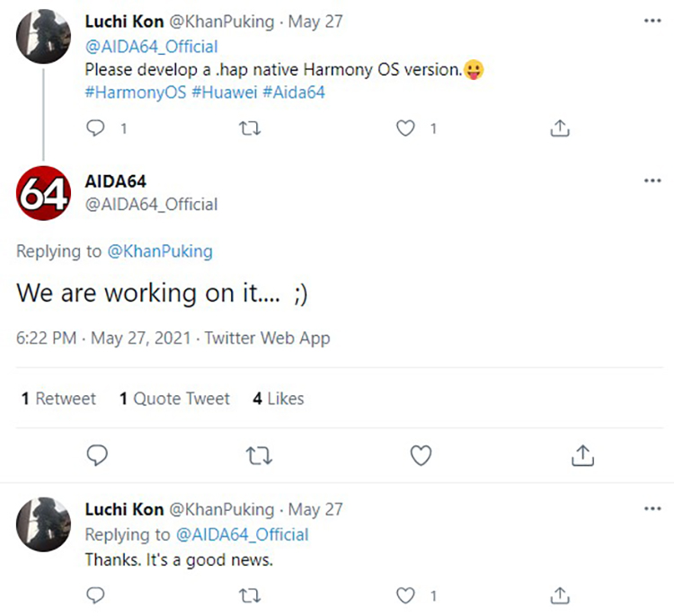This screenshot has height=616, width=674.
Task: Share the AIDA64 main tweet
Action: pos(582,456)
